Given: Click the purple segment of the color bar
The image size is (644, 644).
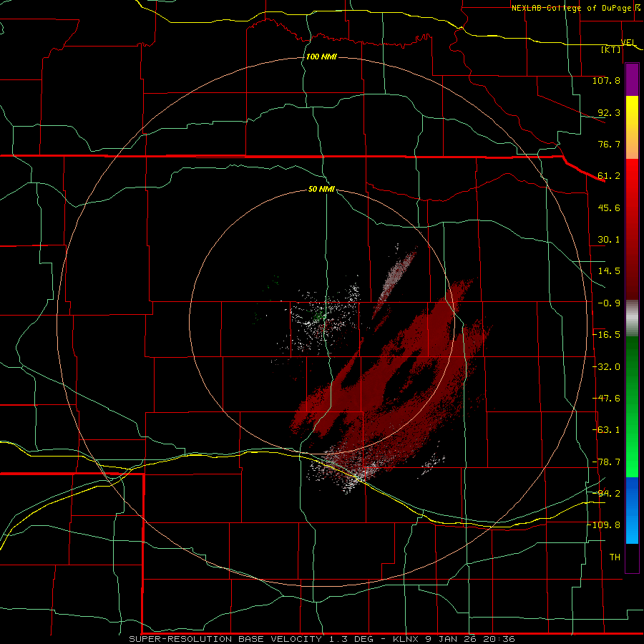Looking at the screenshot, I should coord(632,80).
